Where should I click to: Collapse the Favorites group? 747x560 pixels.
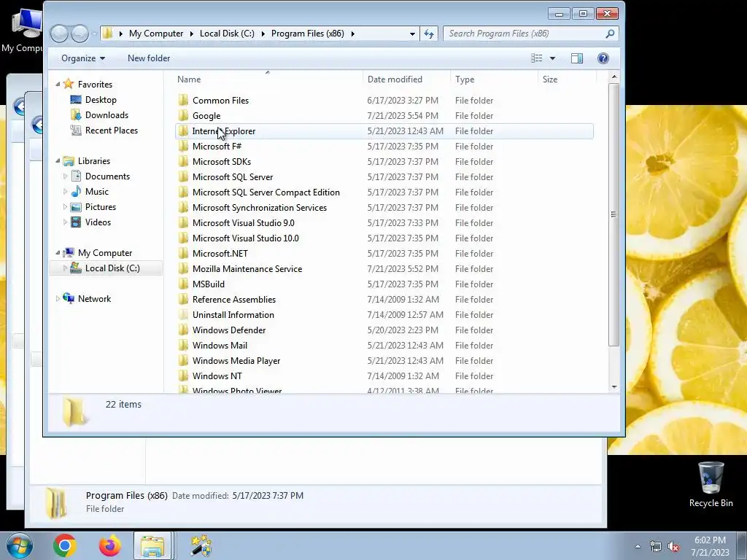(x=58, y=85)
